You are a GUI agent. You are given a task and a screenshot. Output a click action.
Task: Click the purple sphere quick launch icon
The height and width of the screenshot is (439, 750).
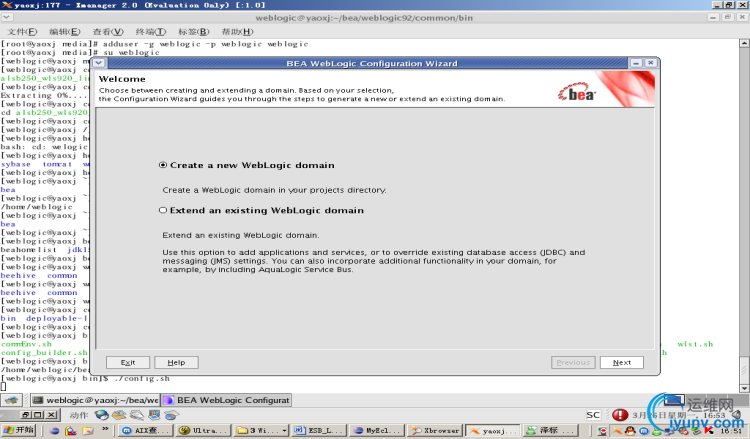(x=54, y=430)
